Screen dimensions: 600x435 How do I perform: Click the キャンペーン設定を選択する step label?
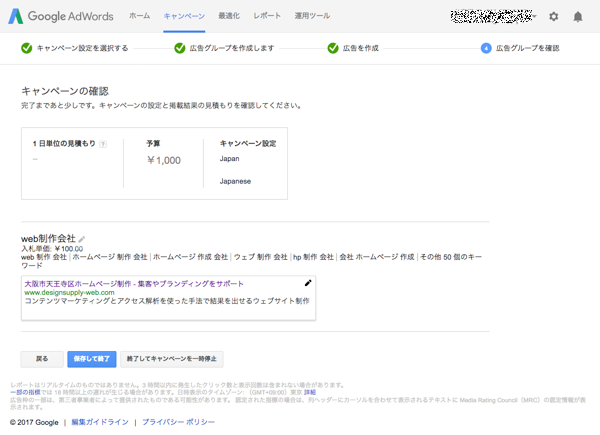(x=82, y=48)
